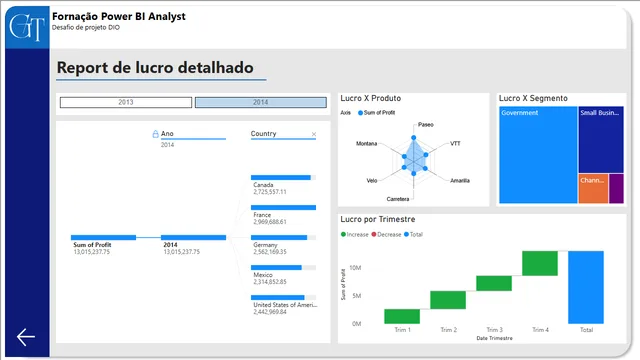Screen dimensions: 640x360
Task: Click the Trim 1 waterfall bar
Action: click(402, 316)
